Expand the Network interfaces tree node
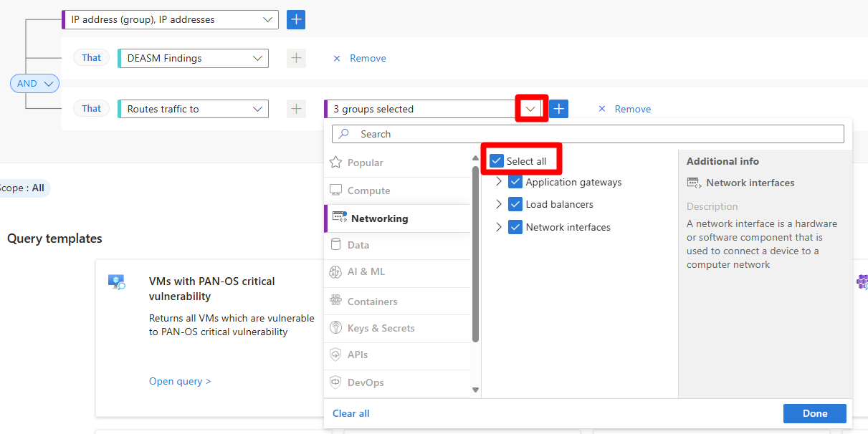The image size is (868, 434). click(x=499, y=227)
